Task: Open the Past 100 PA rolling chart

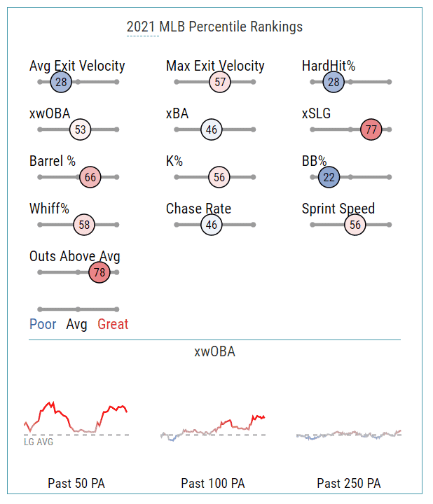Action: pyautogui.click(x=213, y=428)
